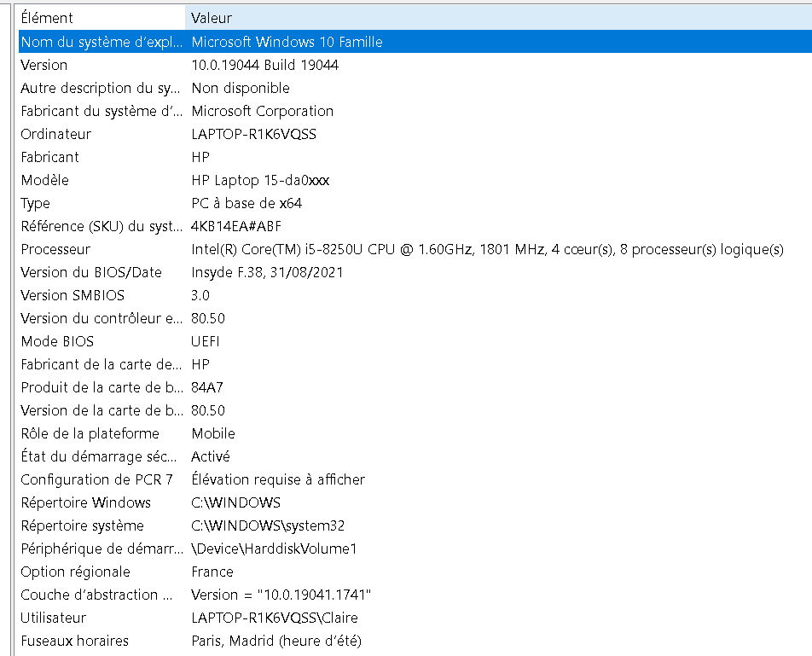Click the Valeur column header

pos(499,18)
